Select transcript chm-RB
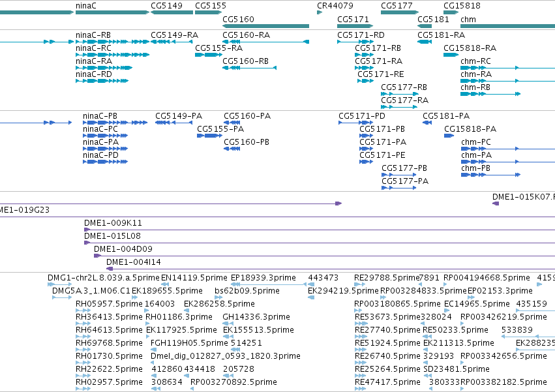The image size is (555, 392). pos(475,87)
